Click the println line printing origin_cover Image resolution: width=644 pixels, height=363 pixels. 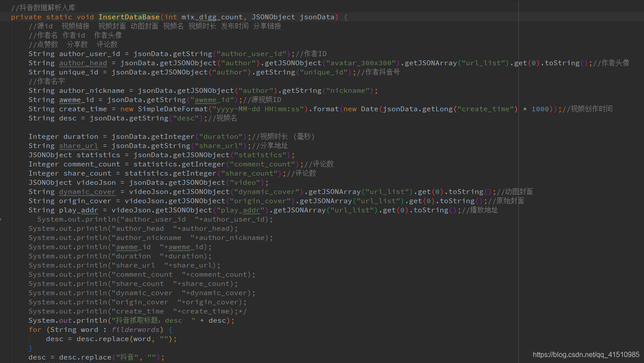(138, 302)
